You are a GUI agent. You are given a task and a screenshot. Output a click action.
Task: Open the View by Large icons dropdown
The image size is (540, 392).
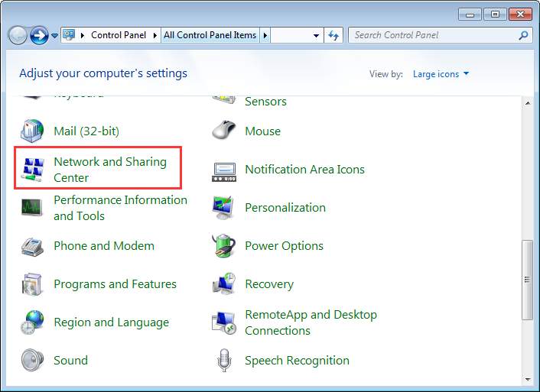[441, 74]
